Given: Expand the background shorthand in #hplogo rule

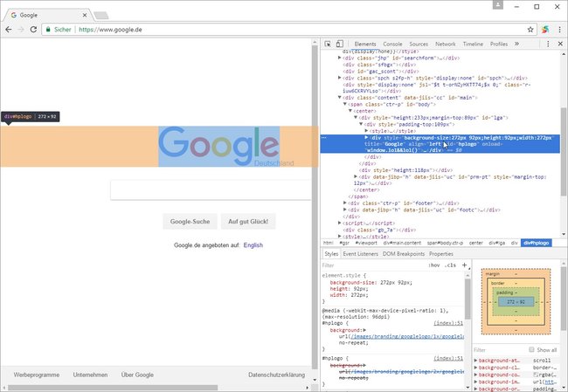Looking at the screenshot, I should click(x=364, y=330).
